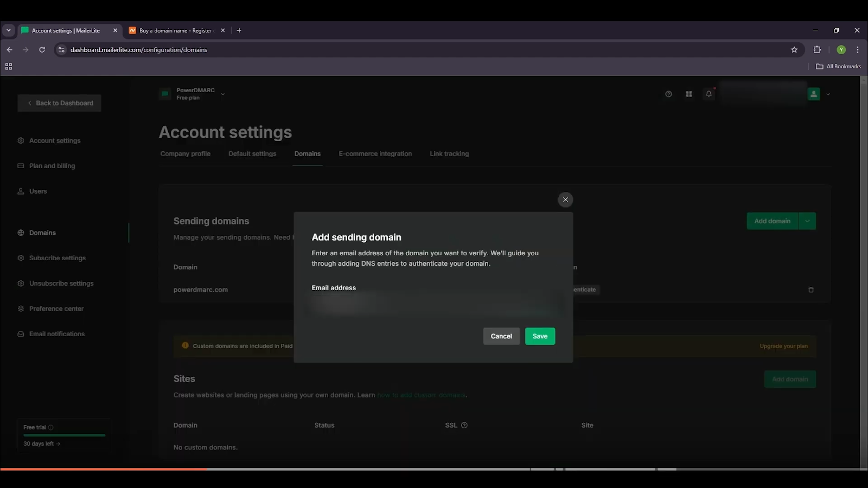
Task: Reload the MailerLite page
Action: coord(42,50)
